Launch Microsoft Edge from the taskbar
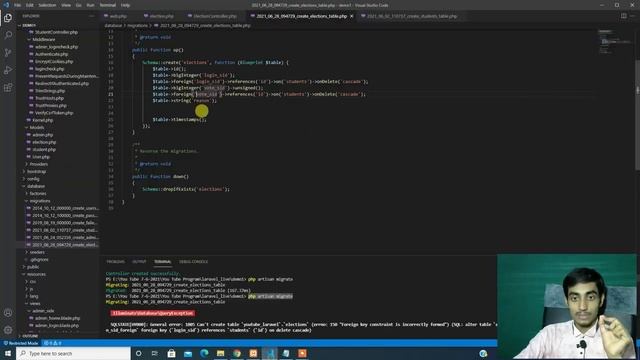This screenshot has width=640, height=360. tap(204, 353)
